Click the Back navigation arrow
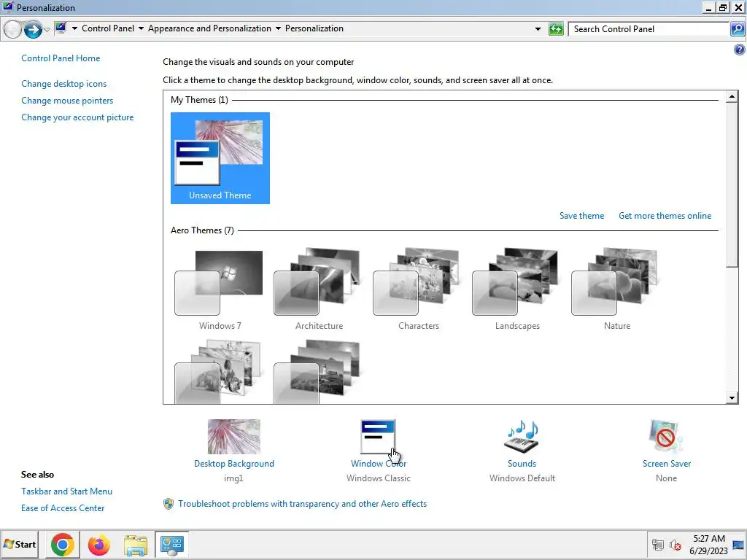This screenshot has width=747, height=560. pos(13,29)
